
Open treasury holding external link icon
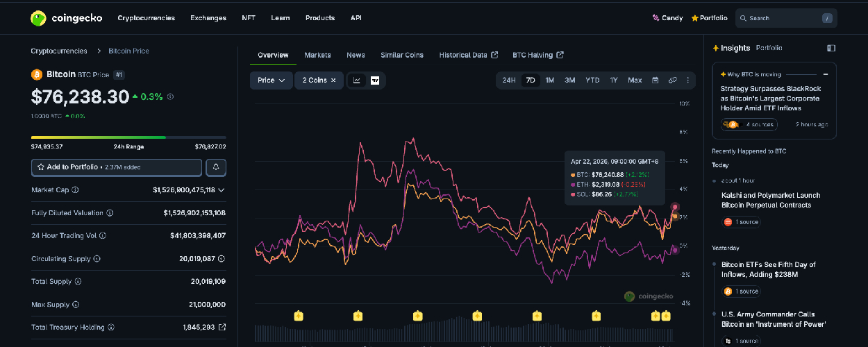tap(222, 328)
